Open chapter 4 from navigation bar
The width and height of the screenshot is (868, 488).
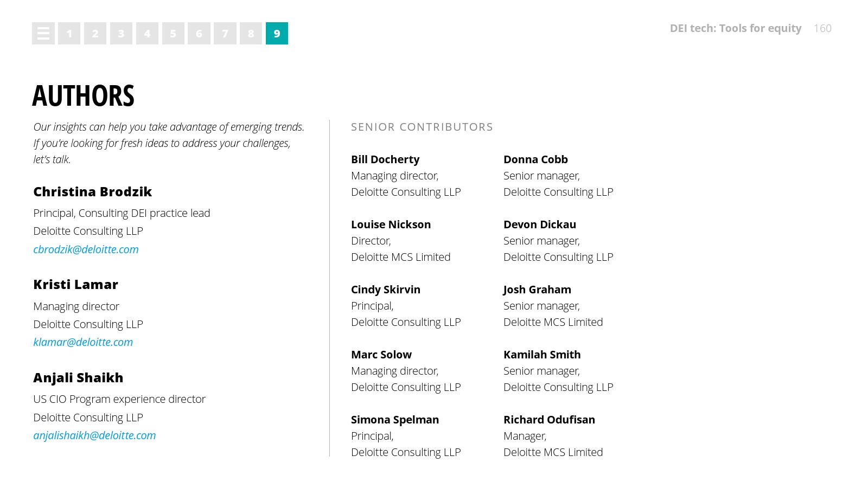click(147, 34)
